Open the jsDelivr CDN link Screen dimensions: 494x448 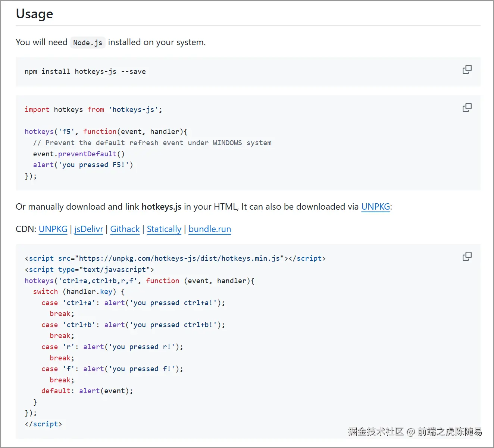click(88, 229)
